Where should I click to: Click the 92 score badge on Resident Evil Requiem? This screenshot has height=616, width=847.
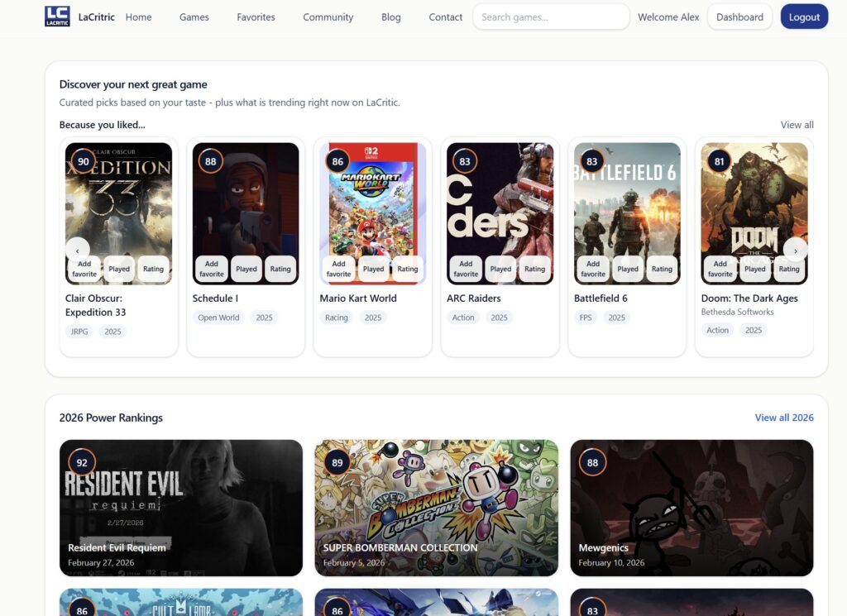(x=82, y=463)
